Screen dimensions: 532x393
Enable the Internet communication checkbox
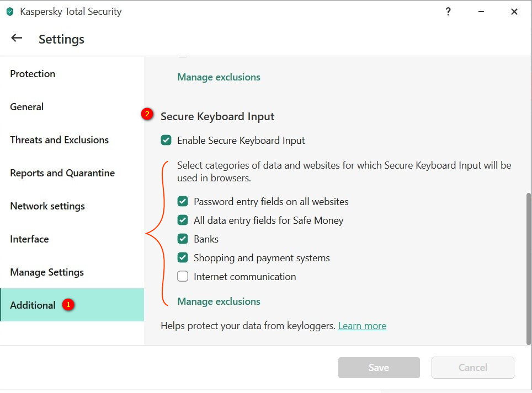coord(183,277)
